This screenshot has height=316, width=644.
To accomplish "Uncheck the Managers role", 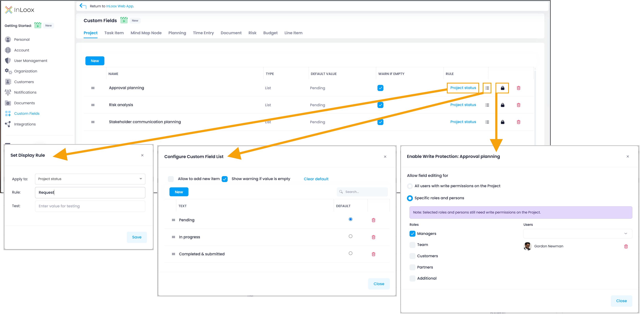I will (x=412, y=233).
